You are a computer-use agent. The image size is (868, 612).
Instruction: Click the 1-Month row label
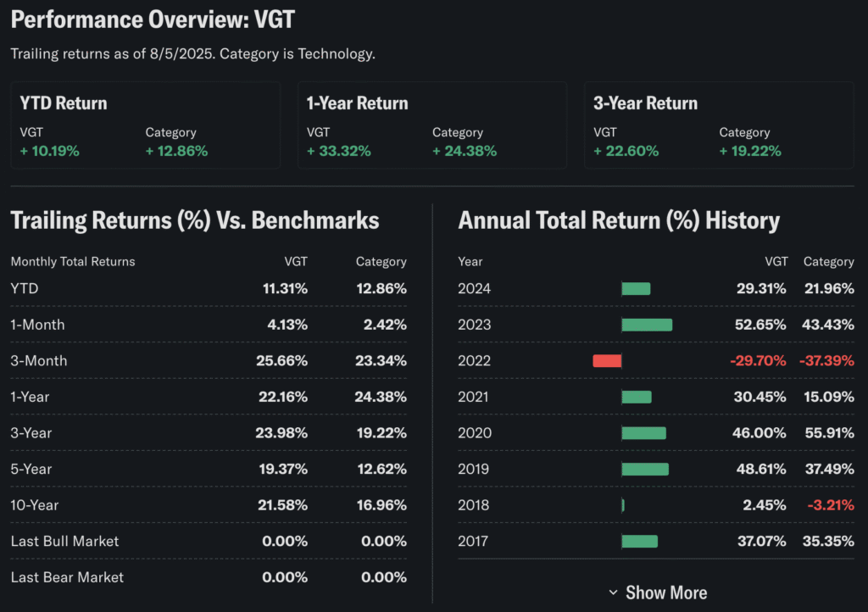pos(37,325)
